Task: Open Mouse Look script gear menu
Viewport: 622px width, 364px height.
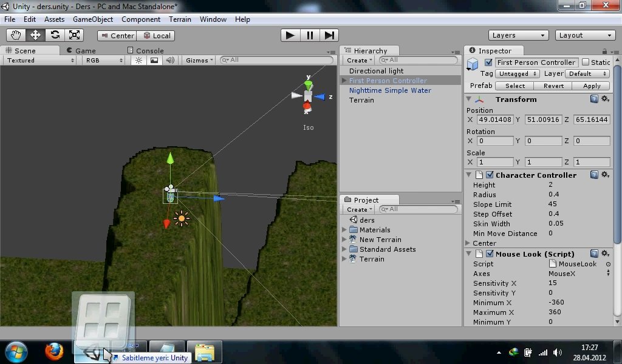Action: tap(605, 254)
